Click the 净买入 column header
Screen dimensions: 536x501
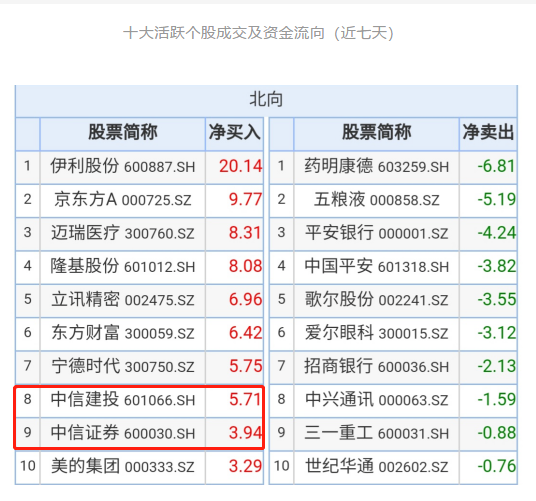234,132
